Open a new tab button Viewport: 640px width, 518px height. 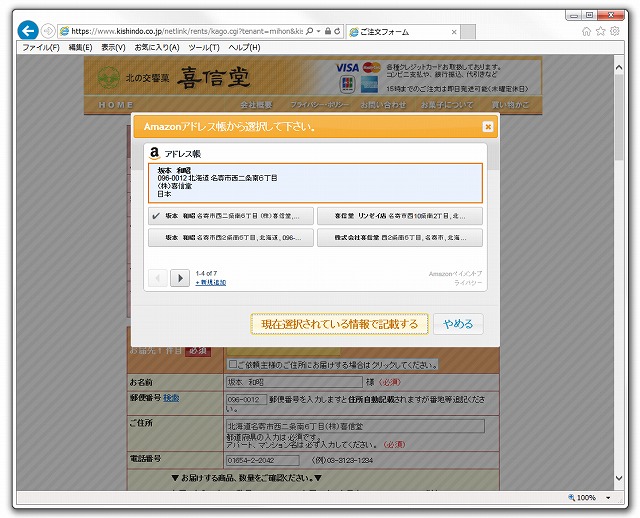(468, 32)
